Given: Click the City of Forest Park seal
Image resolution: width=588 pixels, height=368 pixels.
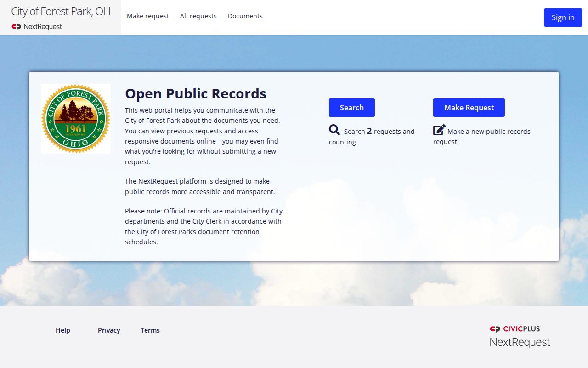Looking at the screenshot, I should tap(76, 119).
